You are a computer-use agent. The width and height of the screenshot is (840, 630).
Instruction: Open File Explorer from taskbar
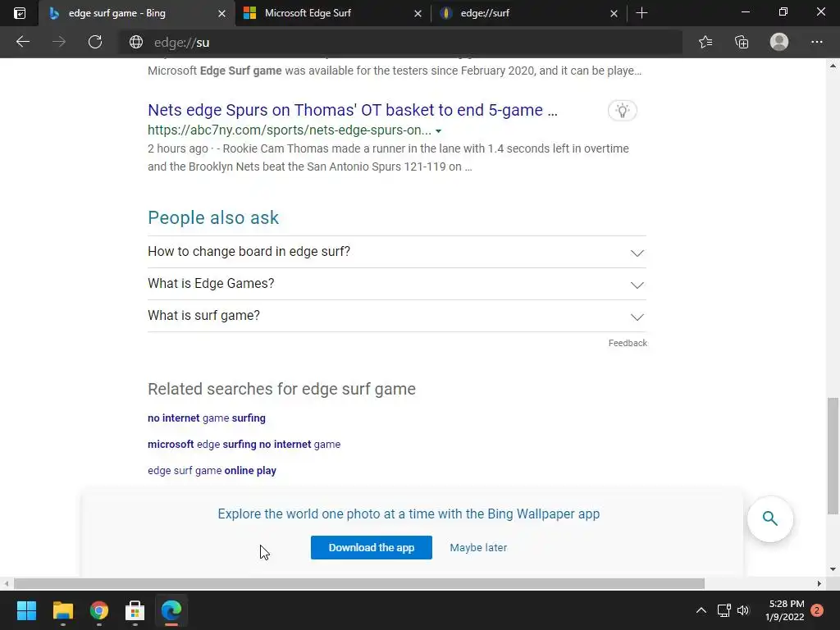click(x=62, y=610)
